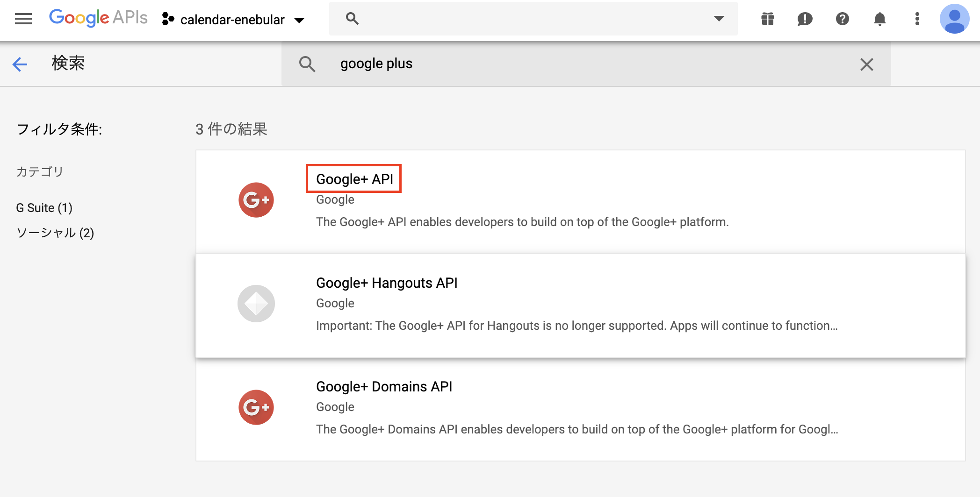Click the '3 件の結果' results count
Viewport: 980px width, 497px height.
point(231,129)
